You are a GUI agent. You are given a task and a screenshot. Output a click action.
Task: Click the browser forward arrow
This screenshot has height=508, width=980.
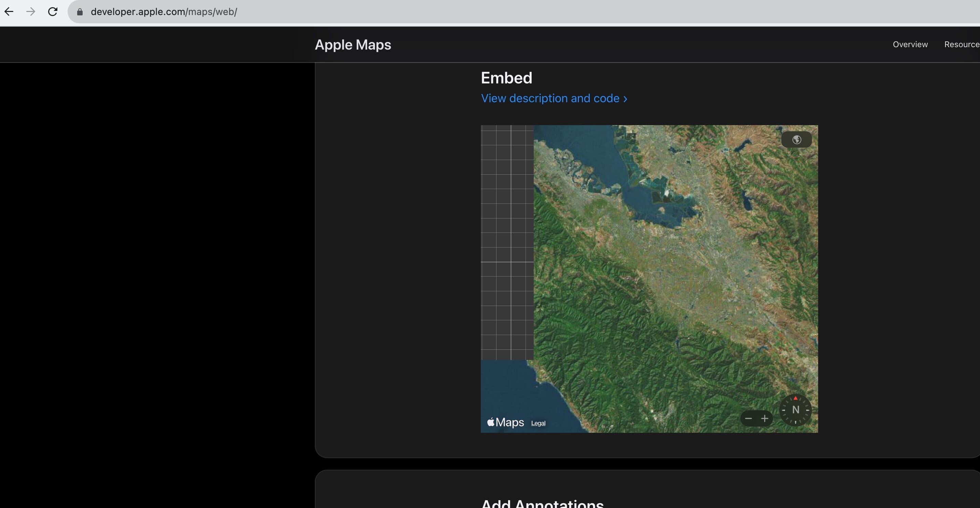tap(31, 12)
